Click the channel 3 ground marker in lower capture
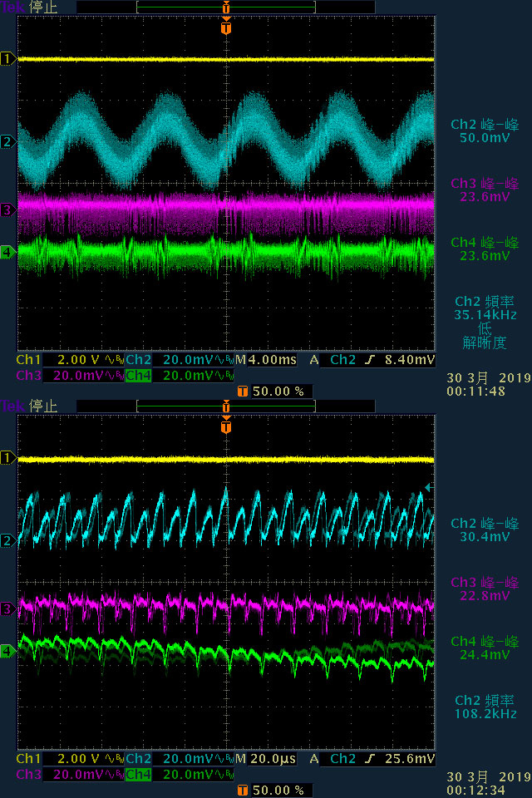 [x=7, y=608]
